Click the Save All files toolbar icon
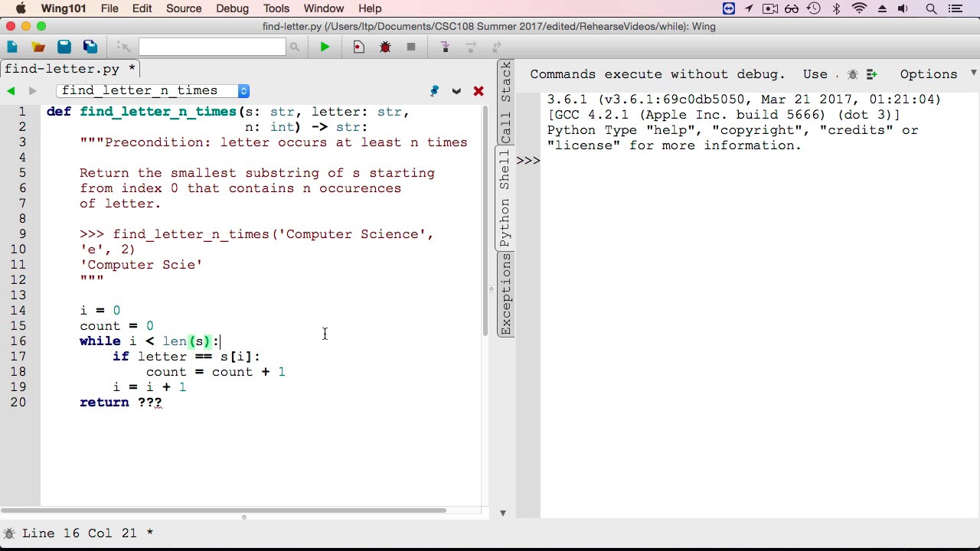Image resolution: width=980 pixels, height=551 pixels. click(x=90, y=47)
